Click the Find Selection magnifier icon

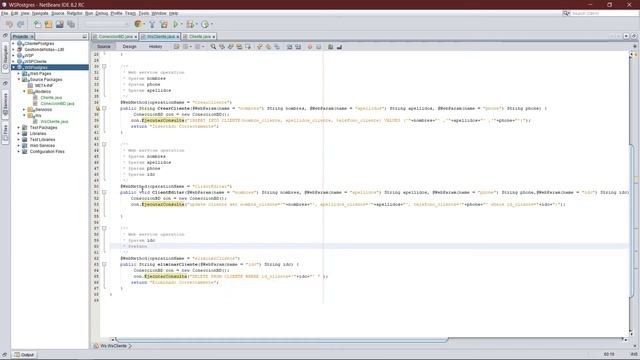pyautogui.click(x=213, y=47)
